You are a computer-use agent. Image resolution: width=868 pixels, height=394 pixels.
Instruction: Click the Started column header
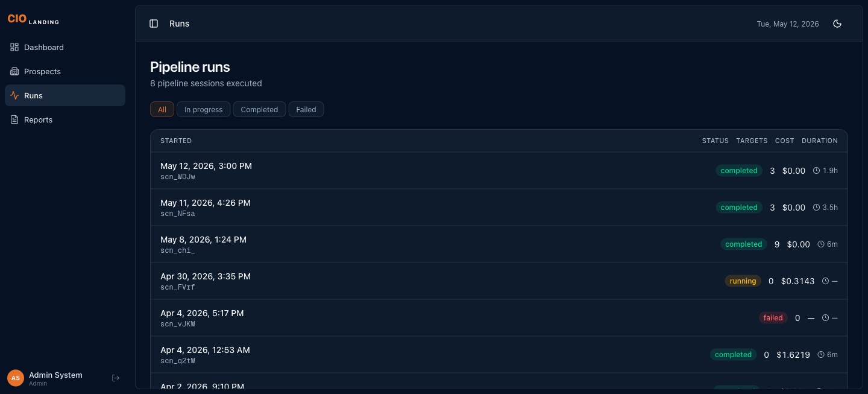(x=176, y=141)
